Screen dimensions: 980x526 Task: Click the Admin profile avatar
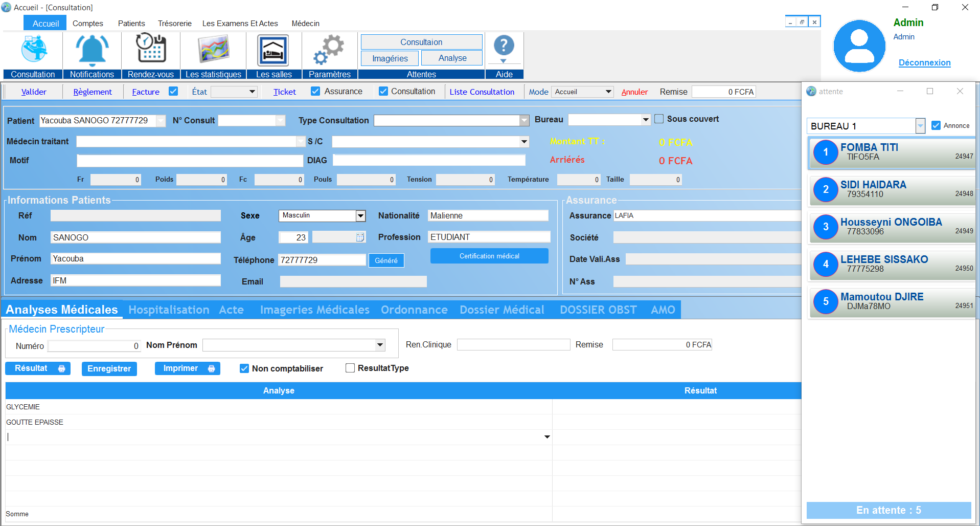click(859, 47)
